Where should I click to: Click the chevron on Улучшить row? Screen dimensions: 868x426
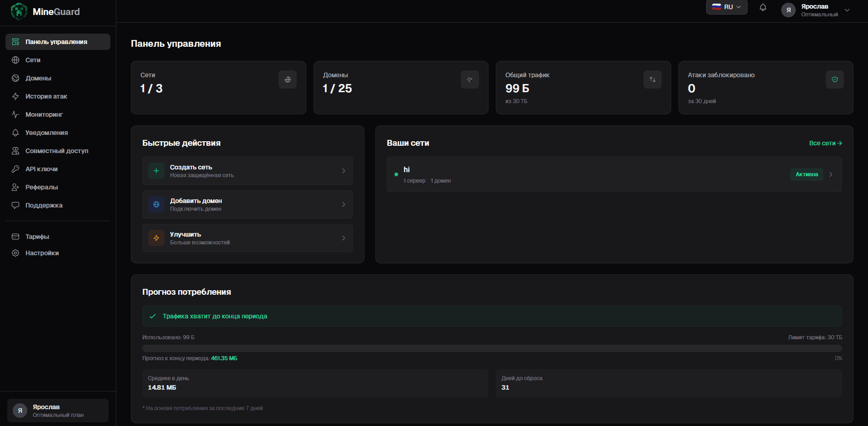click(x=344, y=238)
